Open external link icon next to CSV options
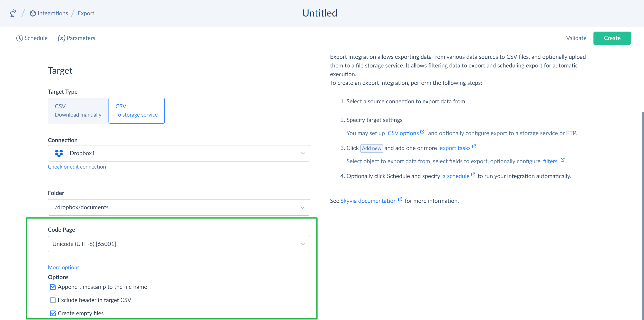The width and height of the screenshot is (644, 320). (422, 132)
